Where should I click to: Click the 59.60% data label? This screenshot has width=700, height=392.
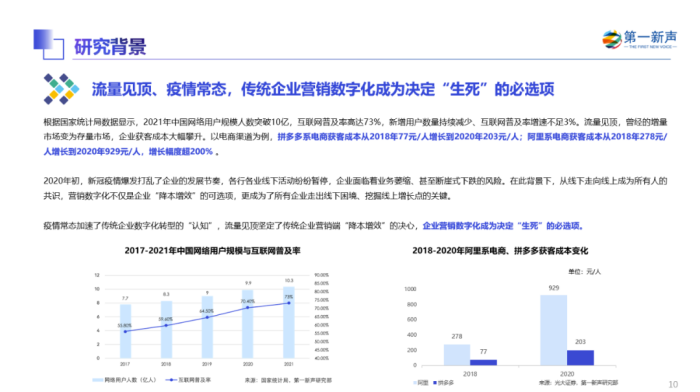(x=166, y=319)
